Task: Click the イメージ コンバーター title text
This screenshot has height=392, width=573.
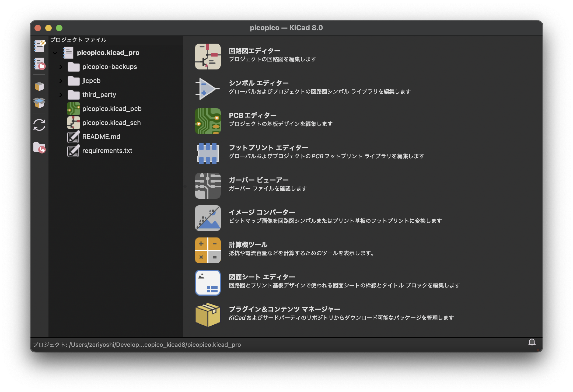Action: point(262,212)
